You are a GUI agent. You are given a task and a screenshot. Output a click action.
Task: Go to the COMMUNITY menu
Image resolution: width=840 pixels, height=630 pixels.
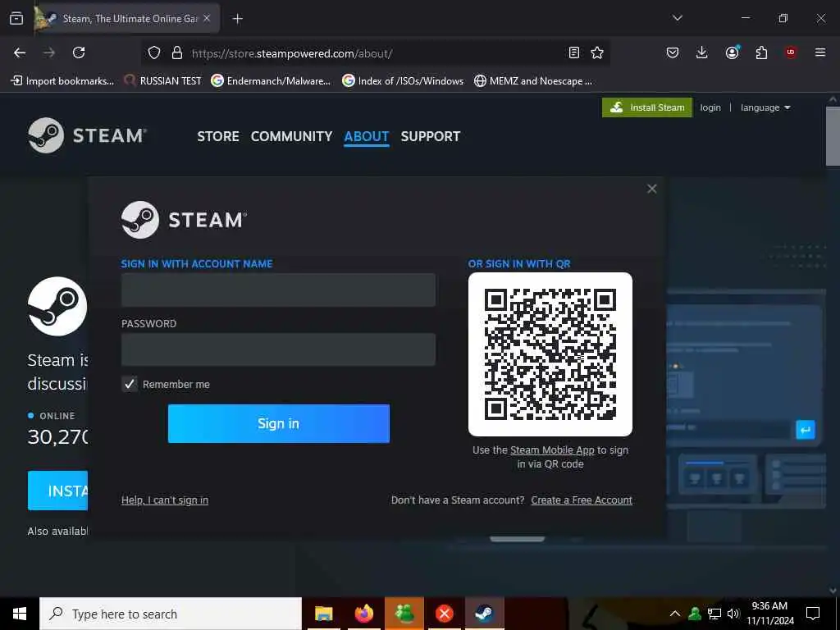coord(291,137)
